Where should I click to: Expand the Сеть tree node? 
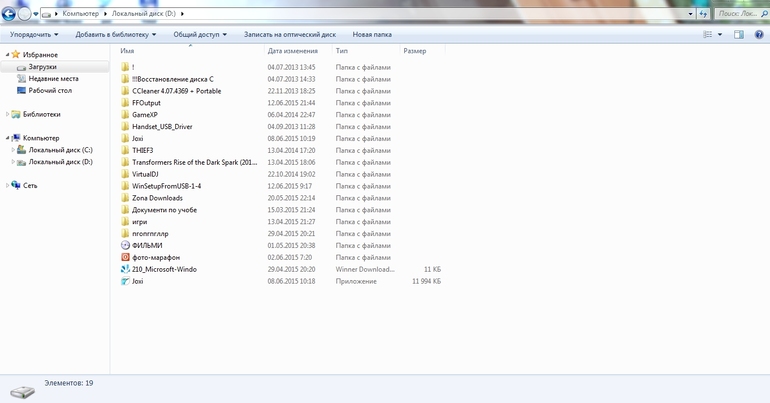(x=7, y=185)
